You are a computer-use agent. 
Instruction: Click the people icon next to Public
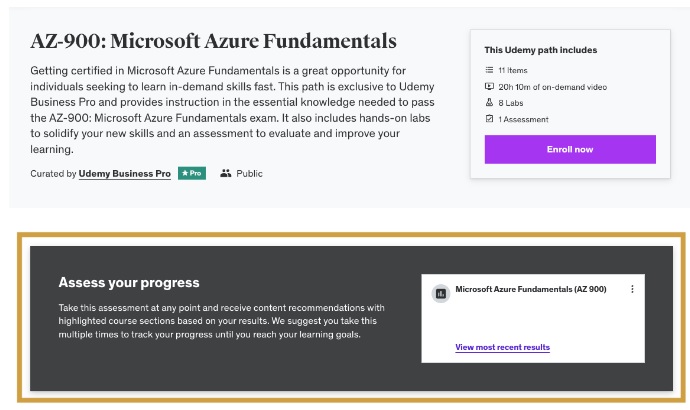coord(225,173)
